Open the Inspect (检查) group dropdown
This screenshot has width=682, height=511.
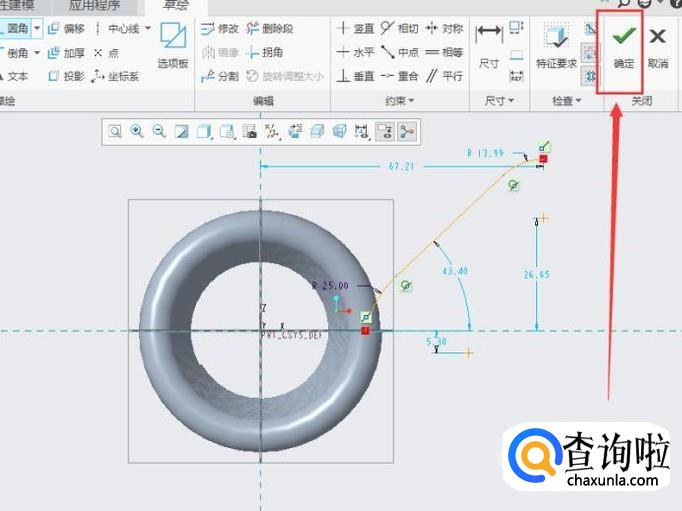(566, 101)
